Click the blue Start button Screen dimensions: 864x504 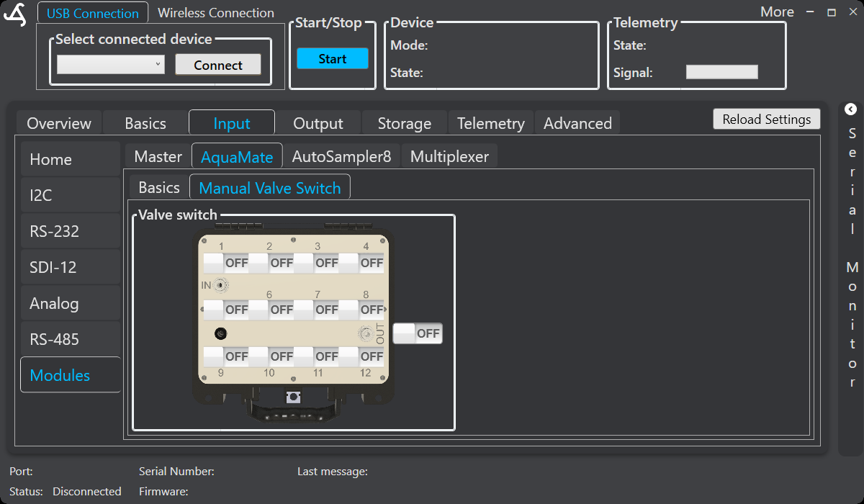pyautogui.click(x=333, y=59)
